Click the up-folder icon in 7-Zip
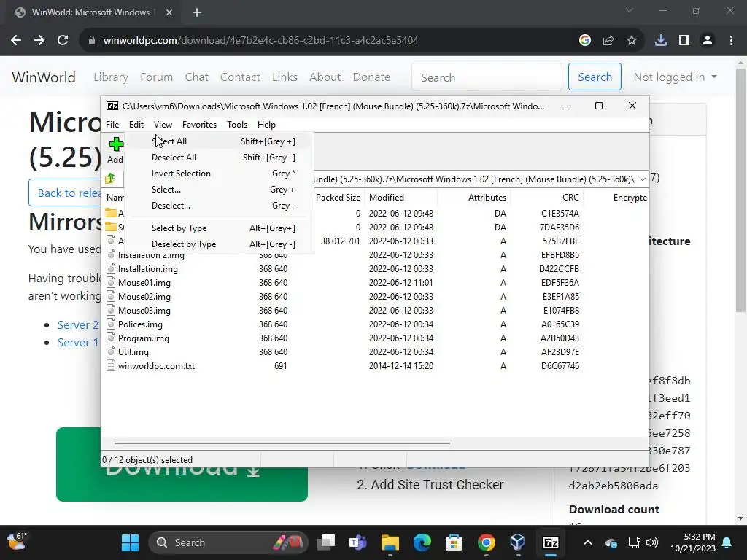 [110, 179]
